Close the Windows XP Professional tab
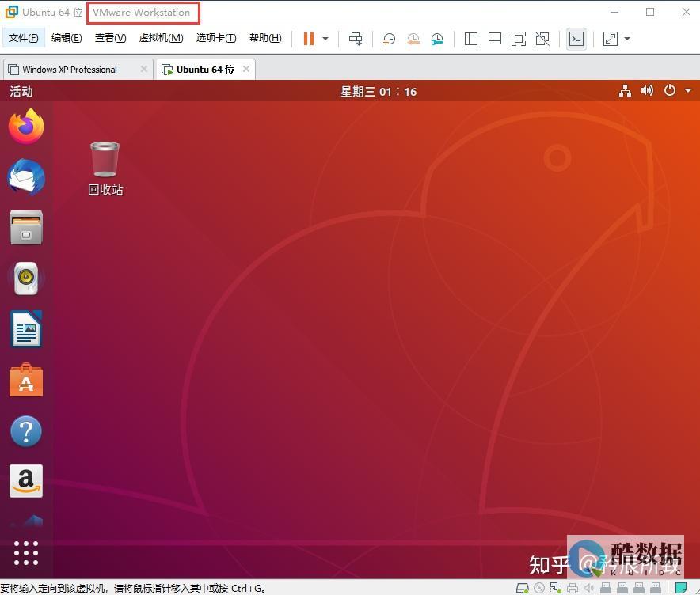Image resolution: width=700 pixels, height=595 pixels. click(x=144, y=69)
